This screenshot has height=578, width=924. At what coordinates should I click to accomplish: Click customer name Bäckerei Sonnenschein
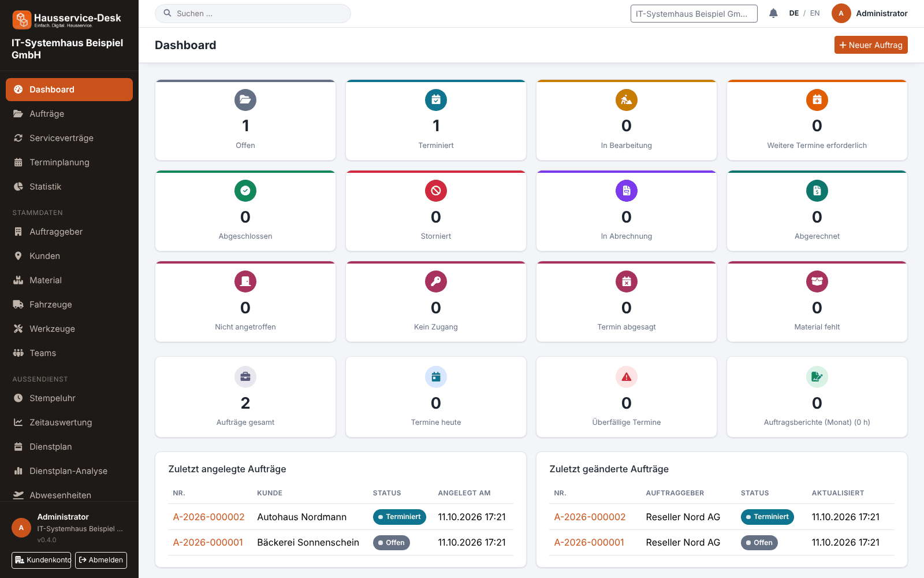click(308, 543)
